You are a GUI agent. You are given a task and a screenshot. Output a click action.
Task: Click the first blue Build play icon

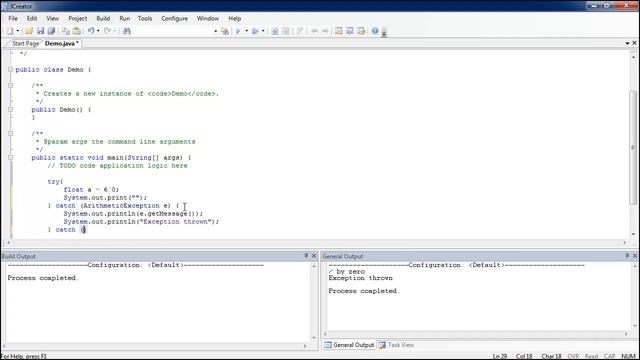pos(238,31)
